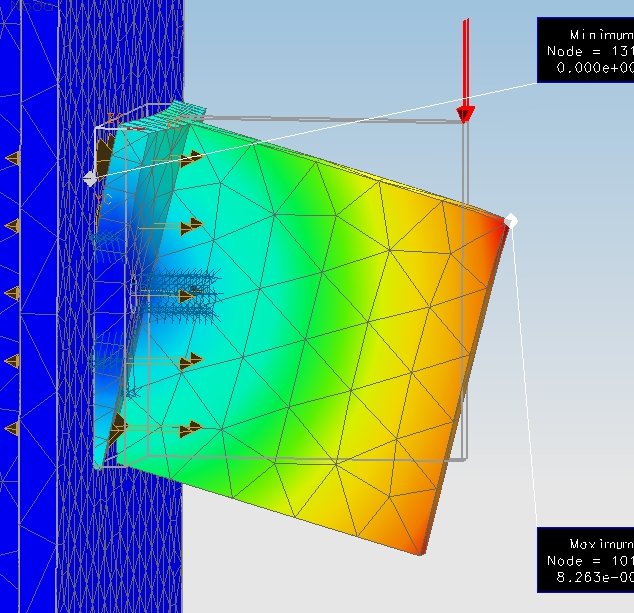The width and height of the screenshot is (634, 613).
Task: Click the leader line to the Maximum label
Action: (x=527, y=380)
